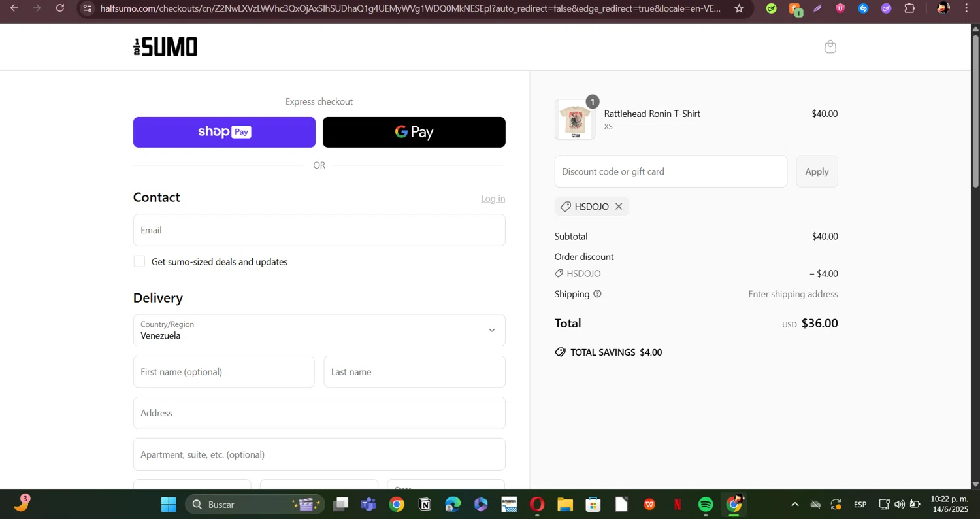Viewport: 980px width, 519px height.
Task: Click the Rattlehead Ronin T-Shirt product name
Action: (x=652, y=114)
